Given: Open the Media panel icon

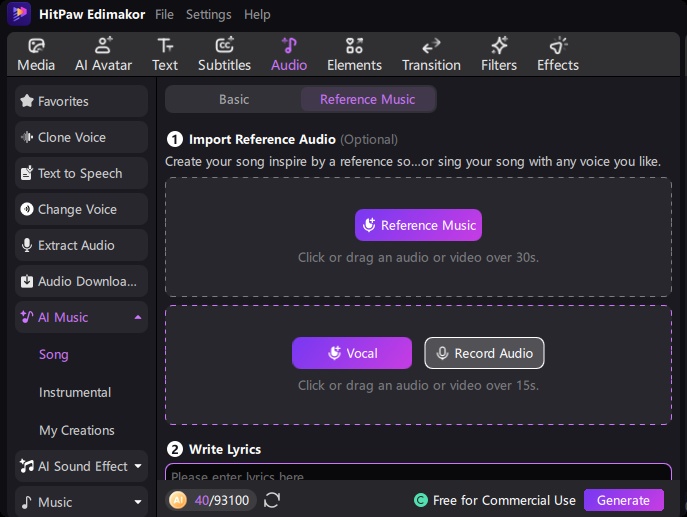Looking at the screenshot, I should (x=36, y=46).
